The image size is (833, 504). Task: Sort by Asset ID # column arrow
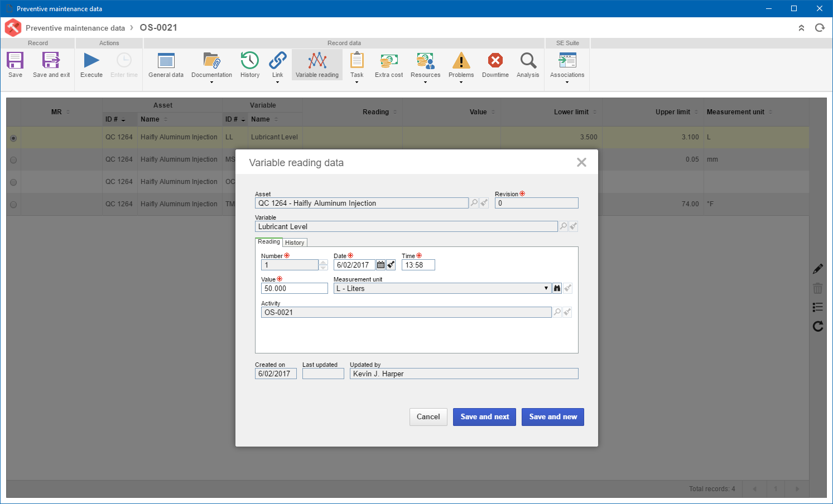click(123, 120)
